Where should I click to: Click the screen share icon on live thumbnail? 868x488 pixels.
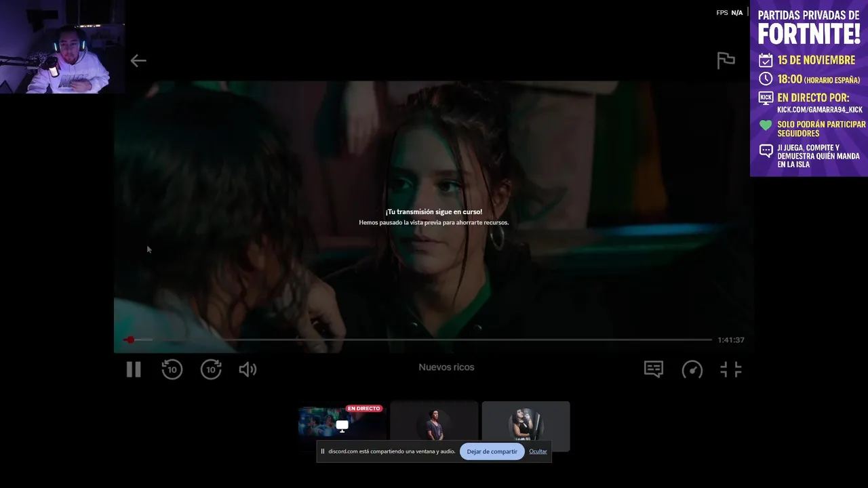click(342, 426)
